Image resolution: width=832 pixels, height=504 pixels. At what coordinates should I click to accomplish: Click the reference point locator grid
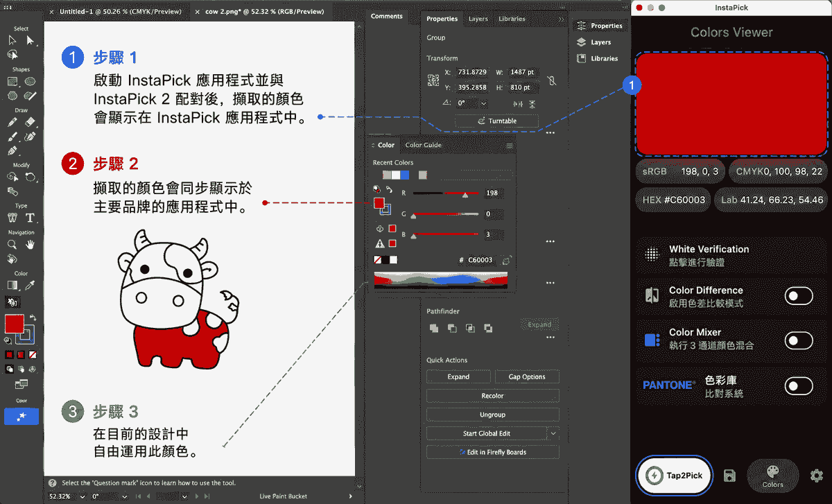(x=433, y=80)
